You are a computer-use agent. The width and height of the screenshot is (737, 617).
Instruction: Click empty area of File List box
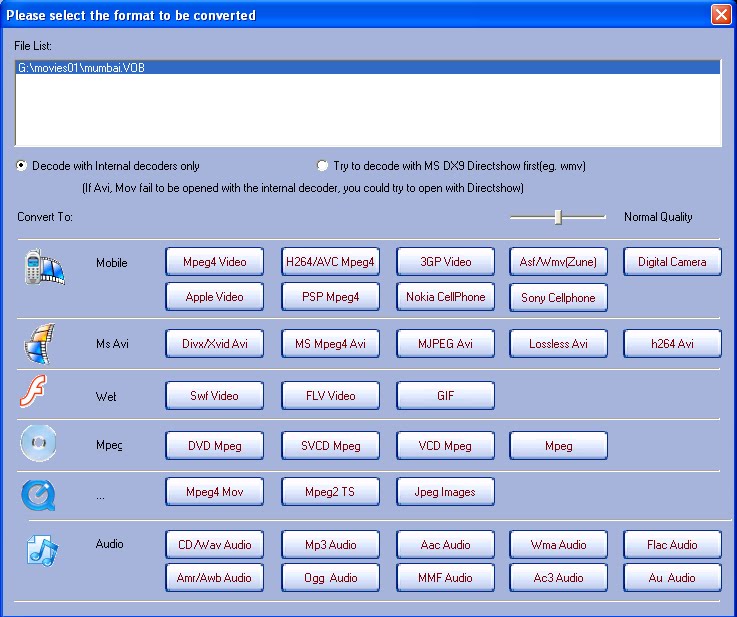point(368,109)
